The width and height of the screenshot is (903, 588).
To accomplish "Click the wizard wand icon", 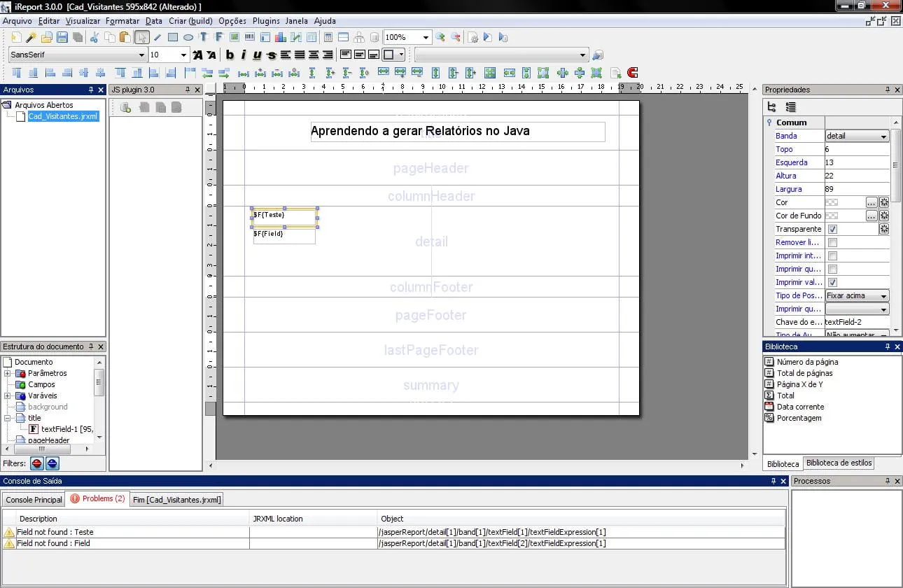I will point(31,37).
